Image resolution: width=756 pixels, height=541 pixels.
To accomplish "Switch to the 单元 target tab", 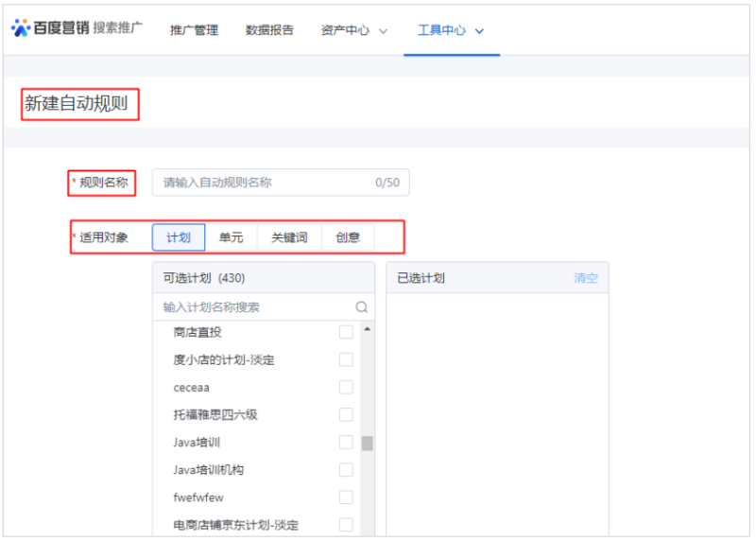I will click(x=231, y=237).
